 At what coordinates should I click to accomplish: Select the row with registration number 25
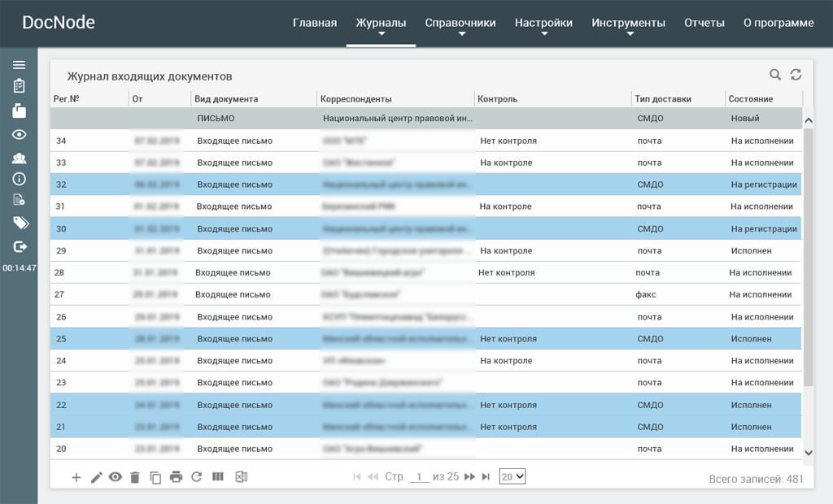(x=426, y=338)
